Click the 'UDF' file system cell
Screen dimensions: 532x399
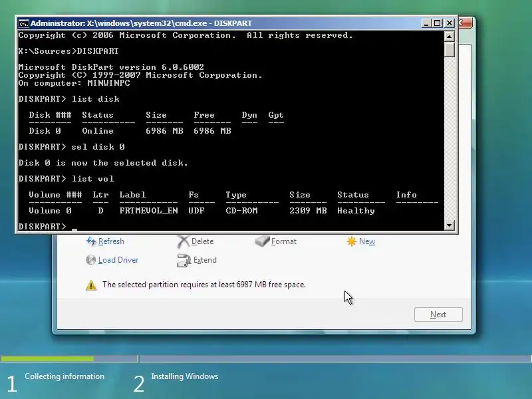coord(196,210)
